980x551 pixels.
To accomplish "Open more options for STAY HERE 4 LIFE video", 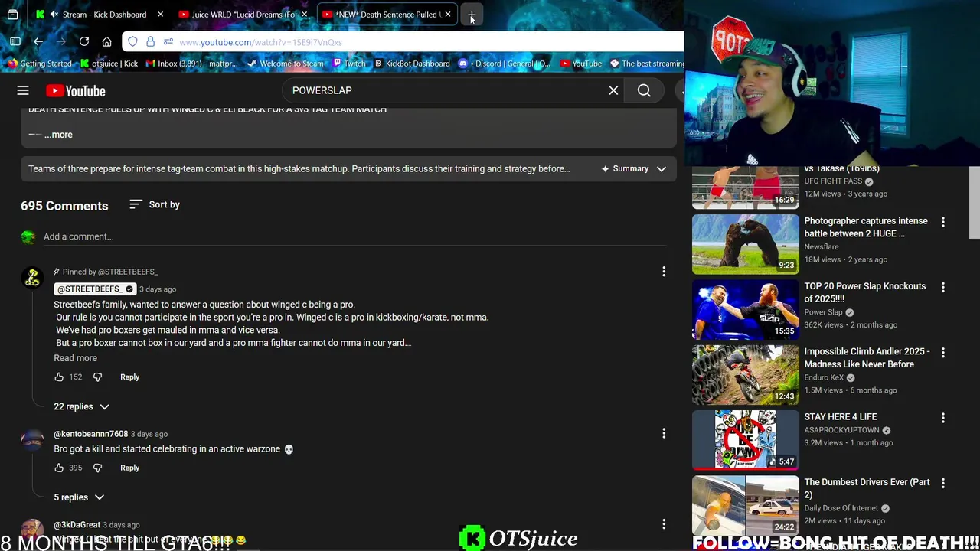I will tap(943, 418).
